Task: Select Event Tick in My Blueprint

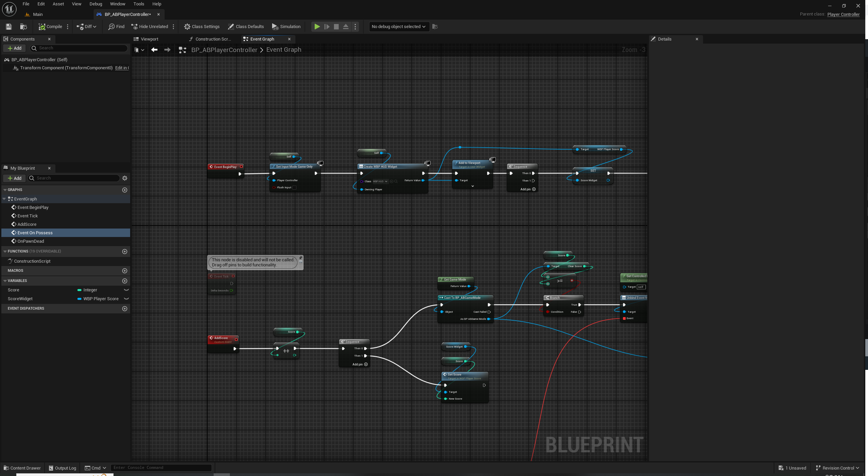Action: click(27, 216)
